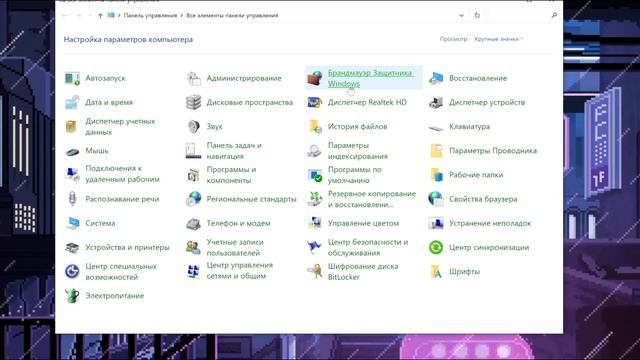Click the Back navigation arrow

click(65, 16)
